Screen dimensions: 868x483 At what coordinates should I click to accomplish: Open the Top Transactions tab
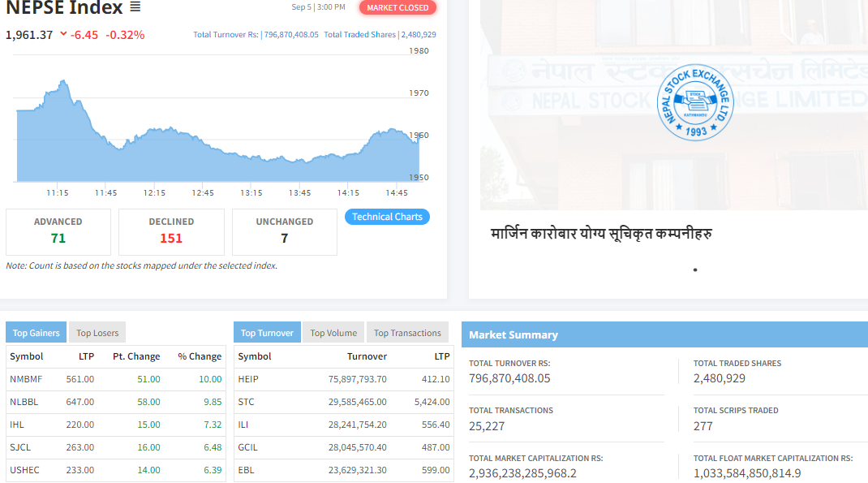tap(407, 332)
